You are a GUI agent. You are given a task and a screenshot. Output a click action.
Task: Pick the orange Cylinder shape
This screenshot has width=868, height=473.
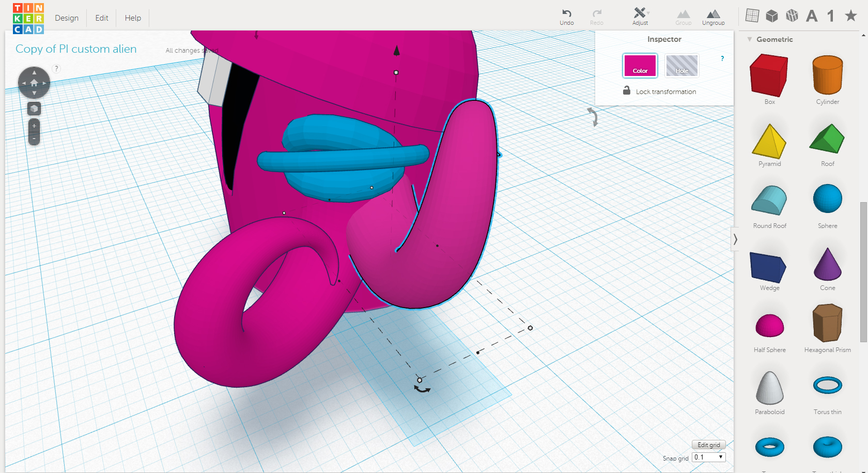coord(828,75)
